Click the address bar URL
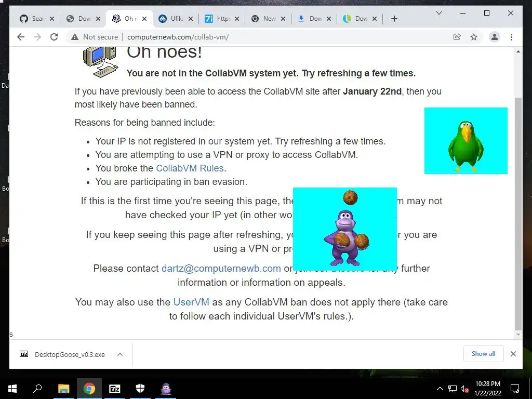 pos(178,37)
